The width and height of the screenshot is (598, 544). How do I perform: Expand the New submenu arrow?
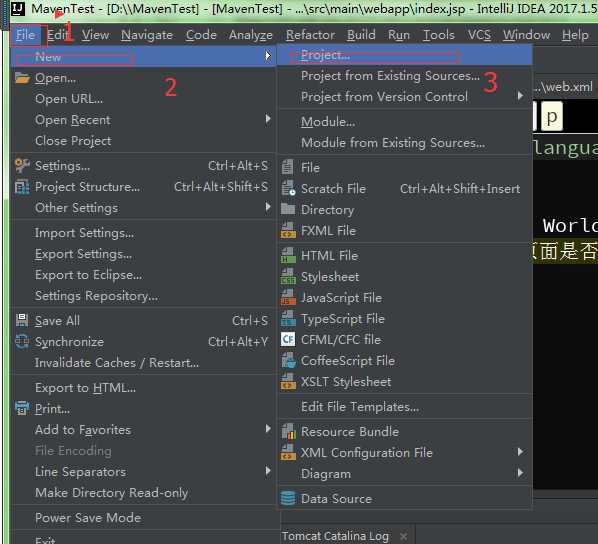(x=268, y=56)
